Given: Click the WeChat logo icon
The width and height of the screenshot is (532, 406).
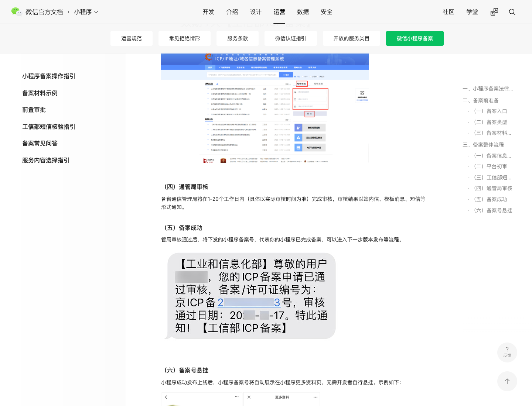Looking at the screenshot, I should (x=17, y=12).
